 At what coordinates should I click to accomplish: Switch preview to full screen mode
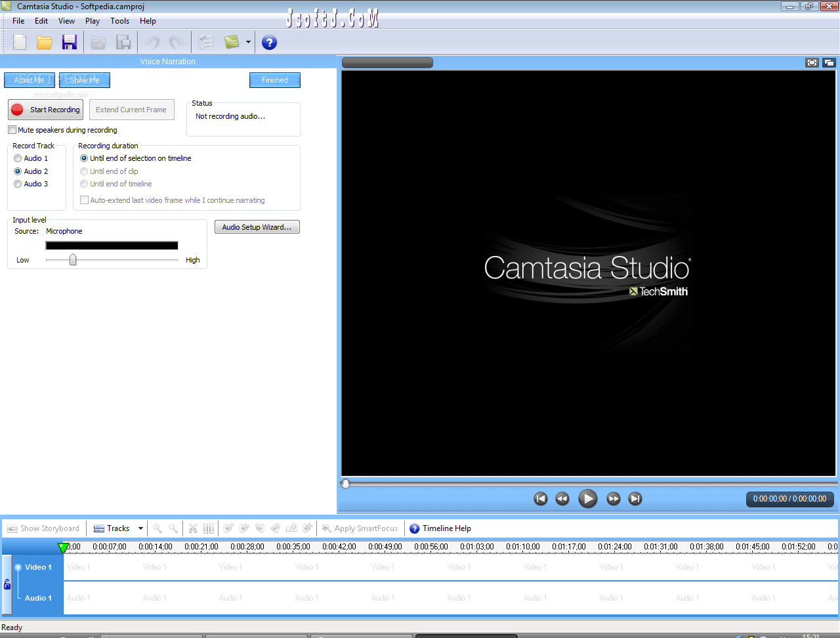tap(812, 63)
